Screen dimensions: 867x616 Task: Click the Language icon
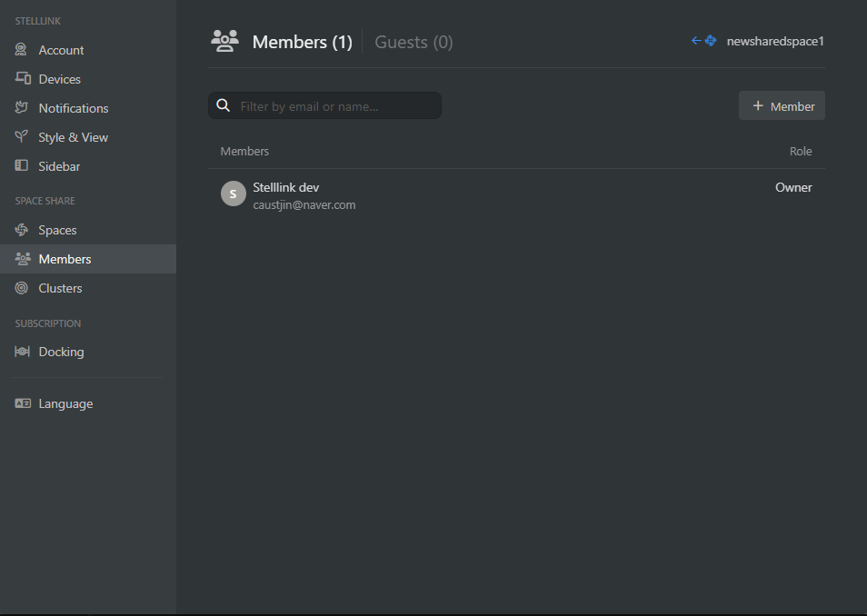[x=23, y=403]
